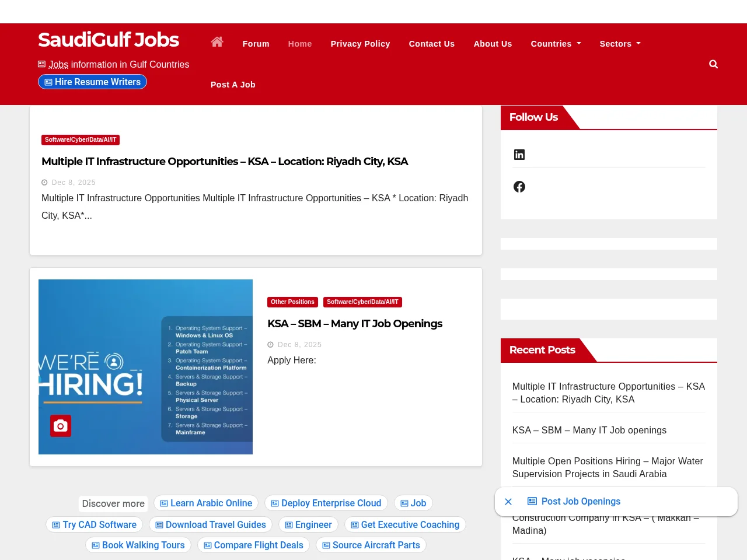
Task: Open the Facebook icon under Follow Us
Action: coord(519,187)
